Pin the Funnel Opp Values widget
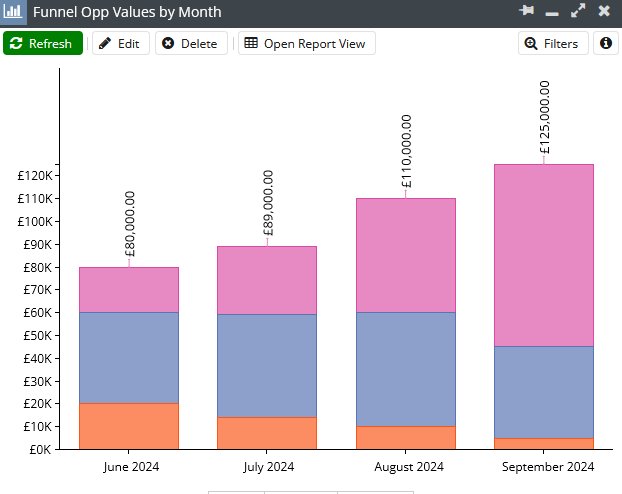The width and height of the screenshot is (622, 494). pyautogui.click(x=526, y=10)
